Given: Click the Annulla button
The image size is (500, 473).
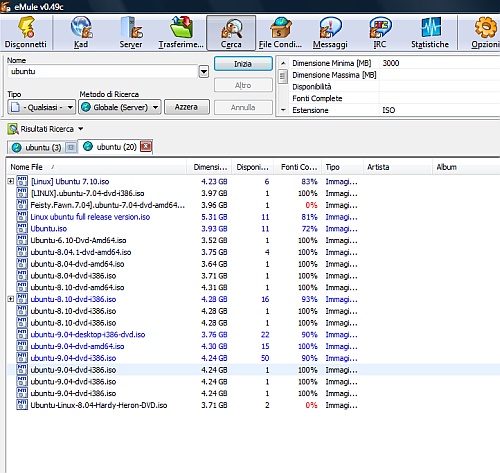Looking at the screenshot, I should pyautogui.click(x=243, y=107).
